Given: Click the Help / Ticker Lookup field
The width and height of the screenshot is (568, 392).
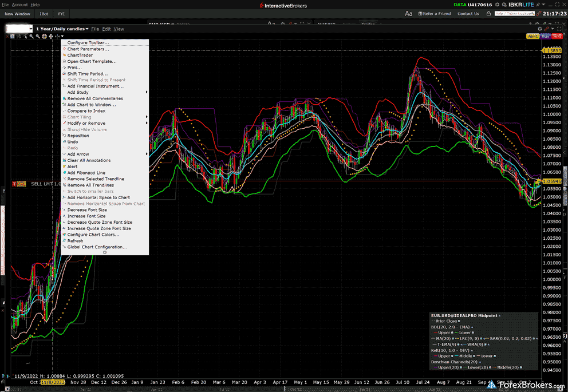Looking at the screenshot, I should click(x=514, y=13).
